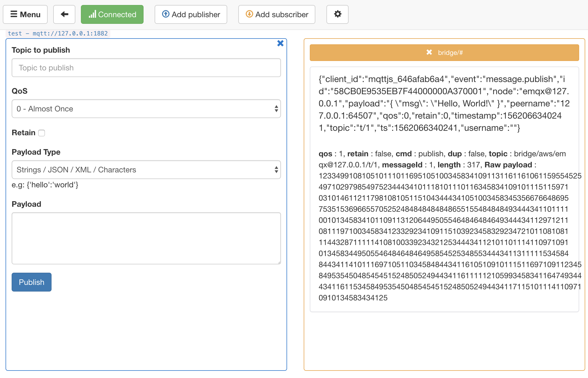Select the received JSON message payload text
This screenshot has height=378, width=588.
coord(444,103)
